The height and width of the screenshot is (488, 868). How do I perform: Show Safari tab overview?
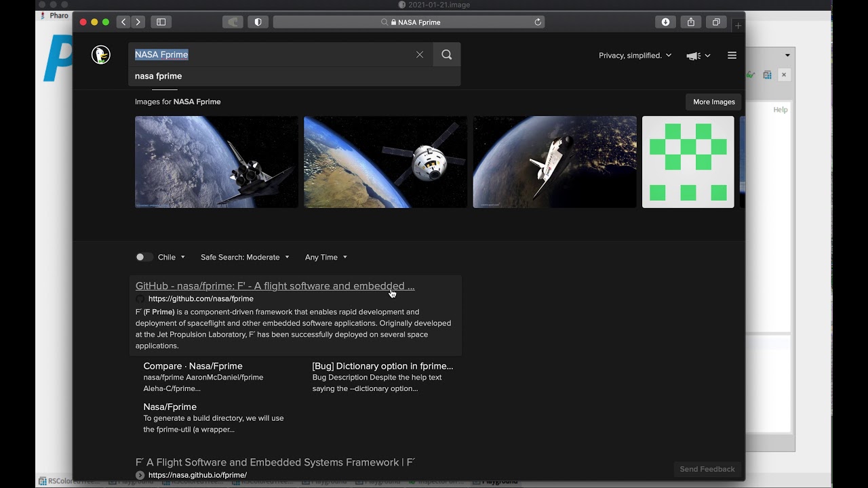pos(715,22)
